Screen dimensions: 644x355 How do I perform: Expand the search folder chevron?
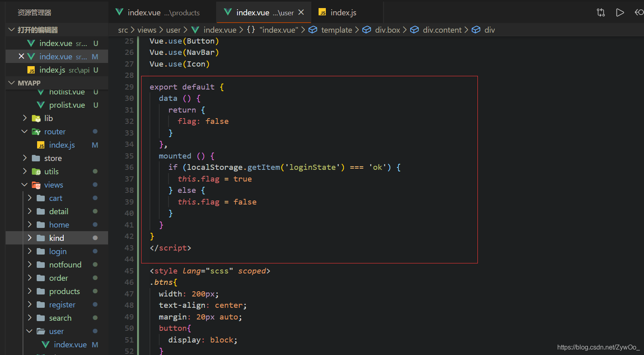pyautogui.click(x=30, y=318)
